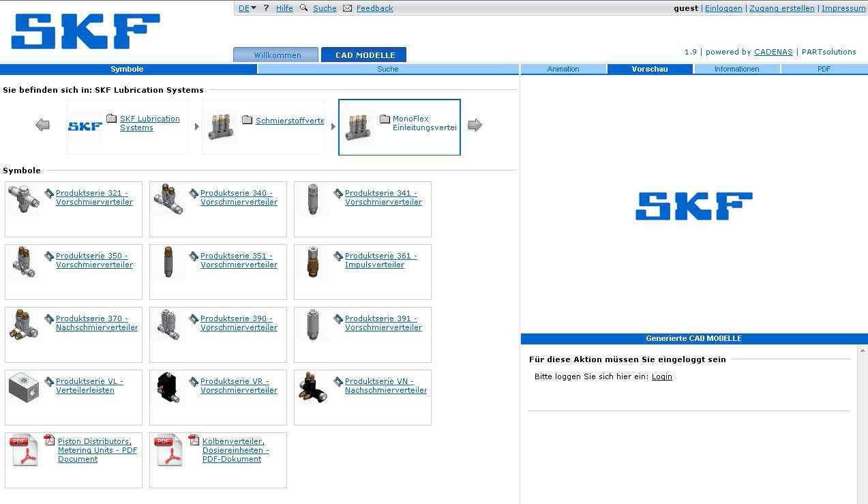Click the SKF logo in preview pane
Viewport: 868px width, 504px height.
tap(693, 206)
